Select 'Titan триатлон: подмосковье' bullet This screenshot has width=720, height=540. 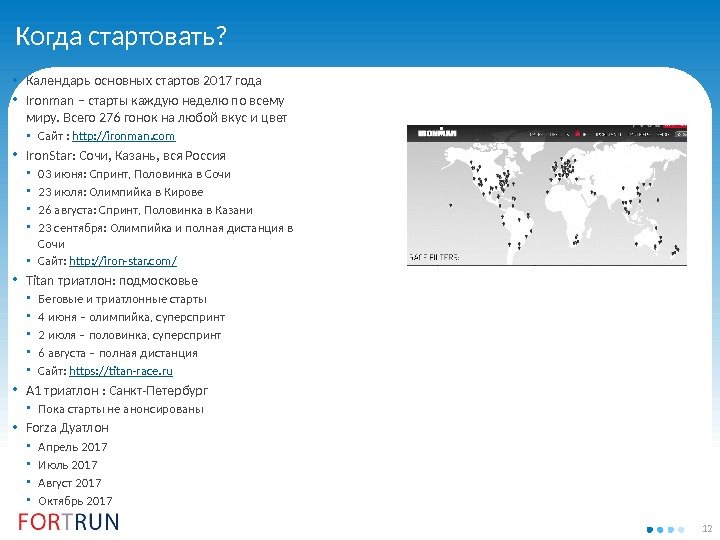(112, 281)
